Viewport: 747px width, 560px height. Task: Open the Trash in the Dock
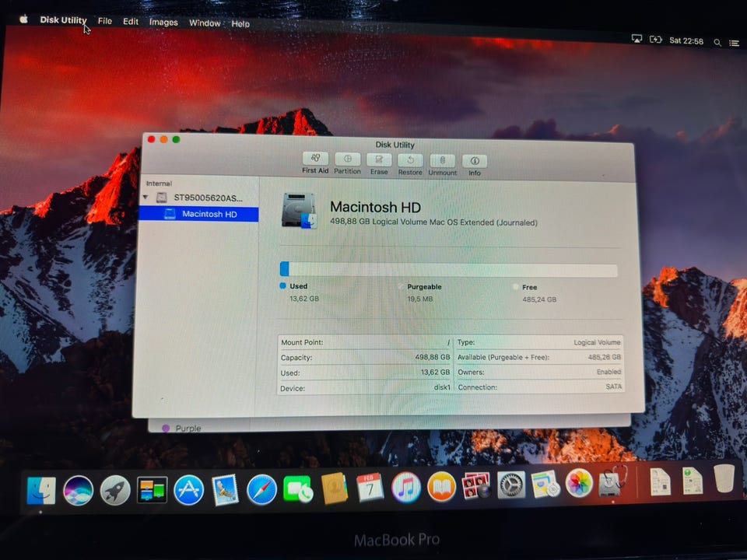click(724, 480)
